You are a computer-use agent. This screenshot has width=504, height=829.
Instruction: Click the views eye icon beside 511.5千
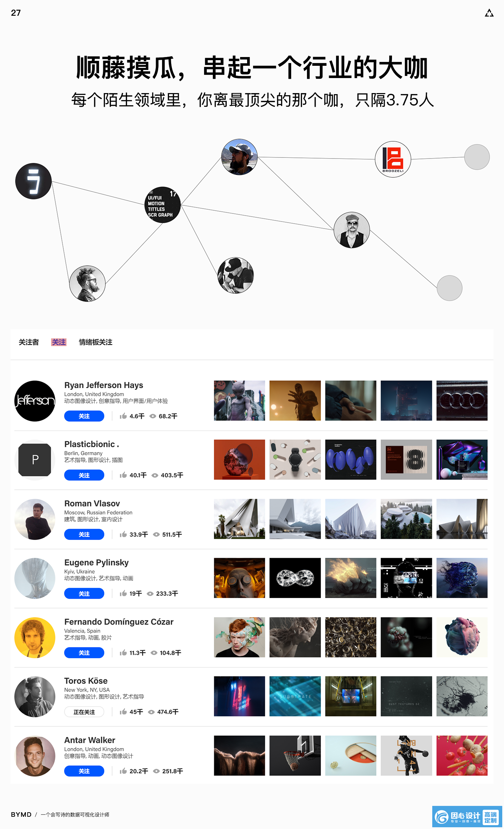(x=156, y=534)
